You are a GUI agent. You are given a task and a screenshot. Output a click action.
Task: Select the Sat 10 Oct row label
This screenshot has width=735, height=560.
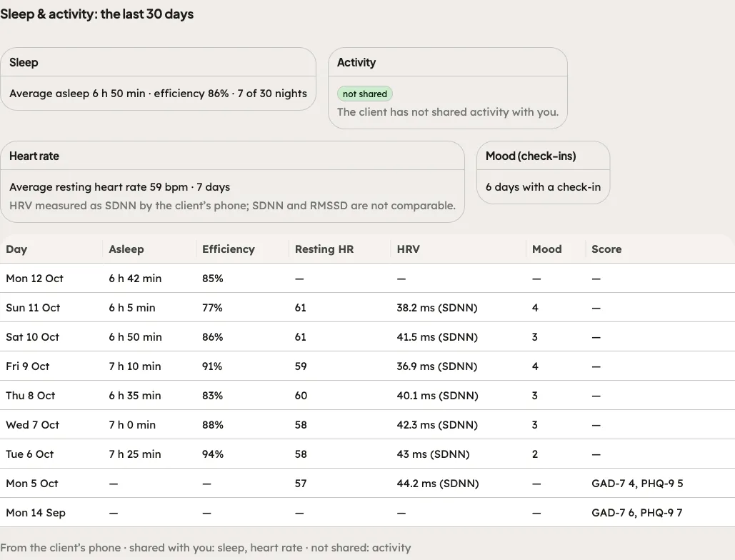[x=32, y=337]
